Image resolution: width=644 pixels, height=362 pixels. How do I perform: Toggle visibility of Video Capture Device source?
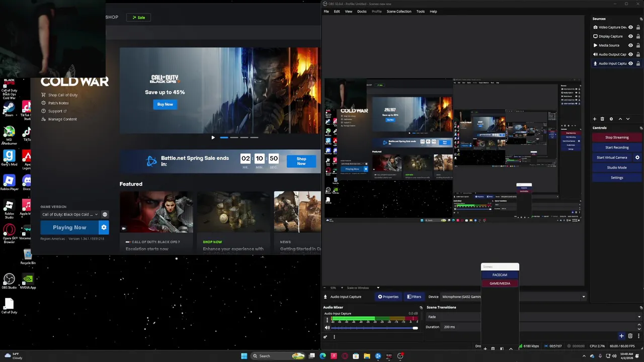(630, 27)
